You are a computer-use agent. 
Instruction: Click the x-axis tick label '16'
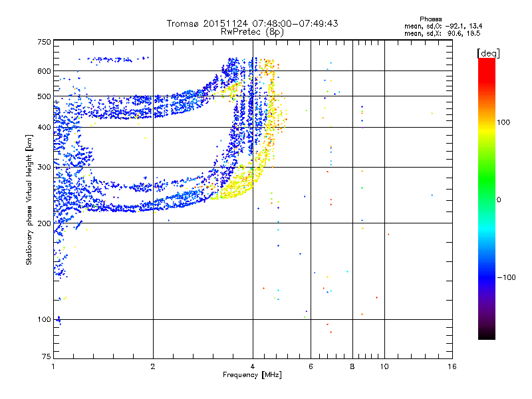tap(452, 366)
